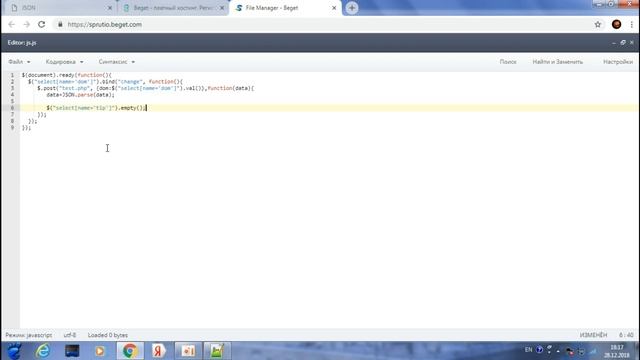The image size is (640, 360).
Task: Open the Windows Start button
Action: tap(14, 351)
